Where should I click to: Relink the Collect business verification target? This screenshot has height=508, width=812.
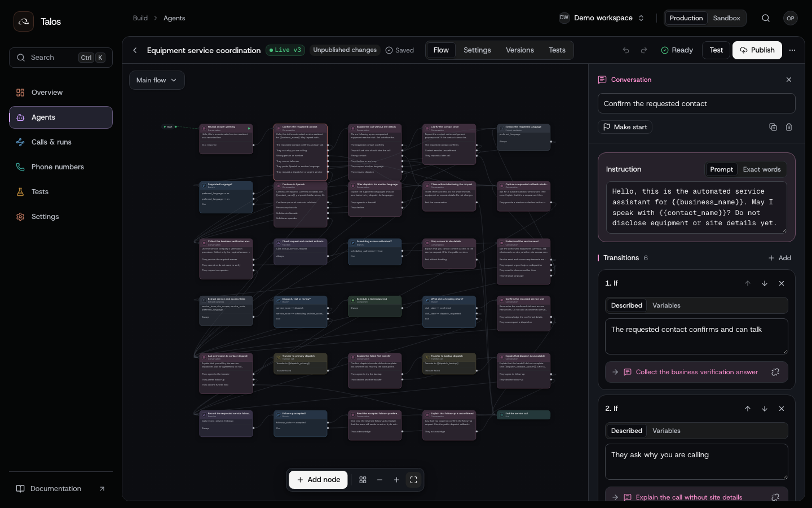tap(775, 372)
